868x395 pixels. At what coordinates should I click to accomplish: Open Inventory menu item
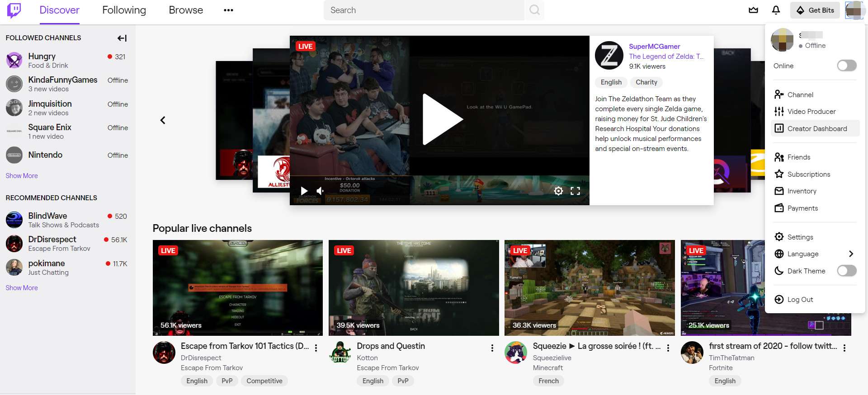coord(816,191)
